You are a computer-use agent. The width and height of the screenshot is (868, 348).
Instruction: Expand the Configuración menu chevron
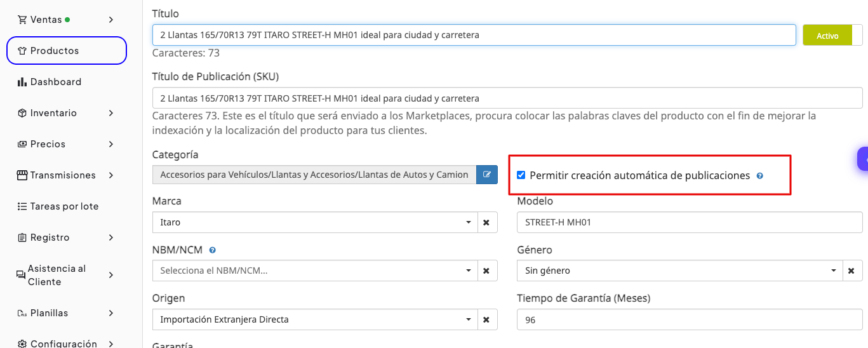[111, 344]
